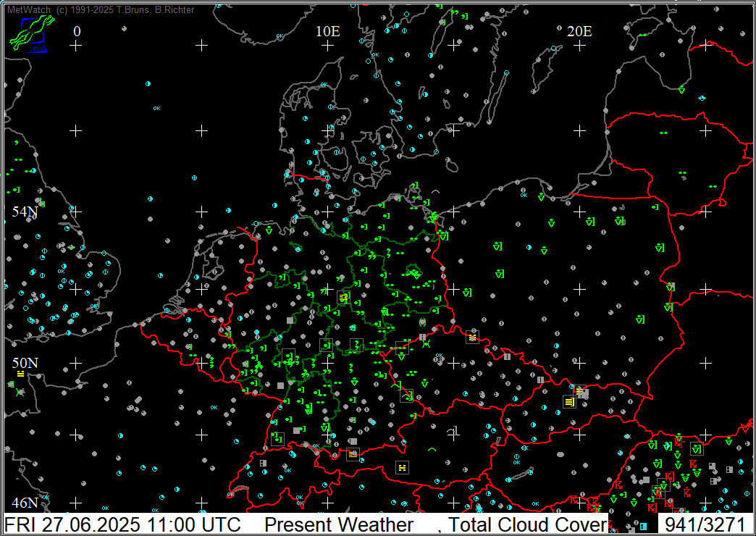Click the white arc symbol on the Baltic coast

tap(435, 191)
